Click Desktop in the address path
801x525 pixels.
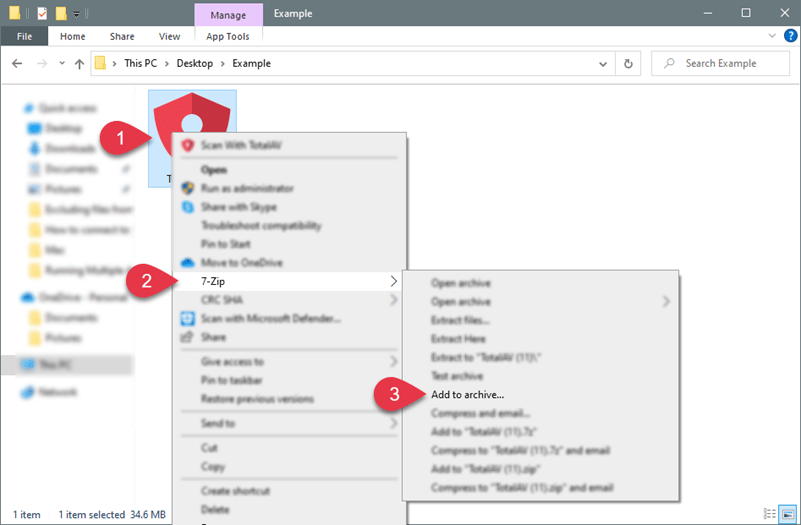click(x=195, y=63)
